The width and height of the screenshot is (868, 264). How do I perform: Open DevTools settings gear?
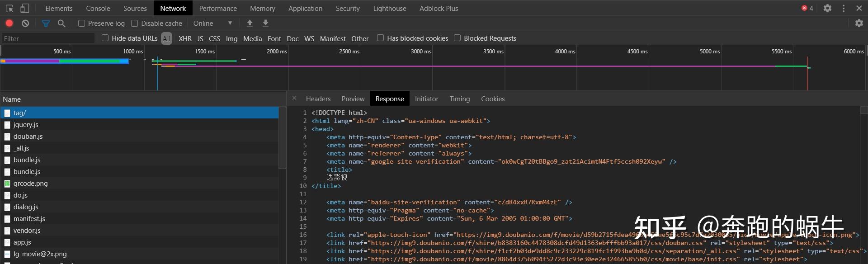click(x=827, y=8)
